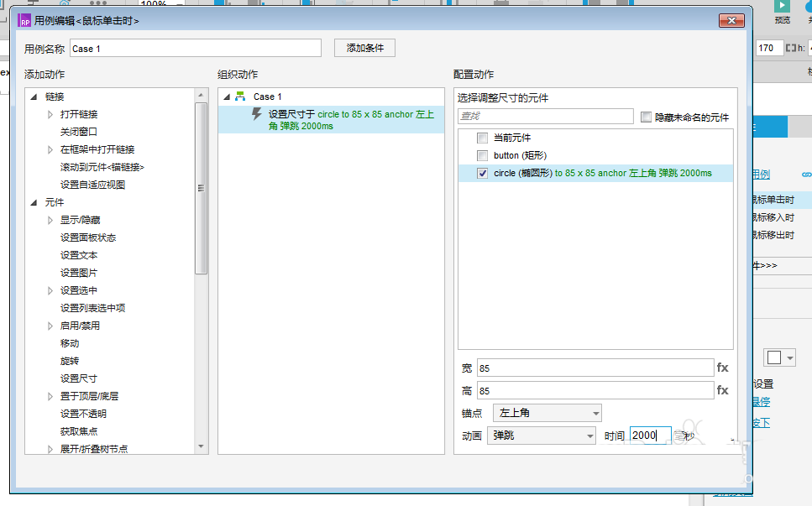The image size is (812, 506).
Task: Click 鼠标移出时 event in background panel
Action: tap(773, 235)
